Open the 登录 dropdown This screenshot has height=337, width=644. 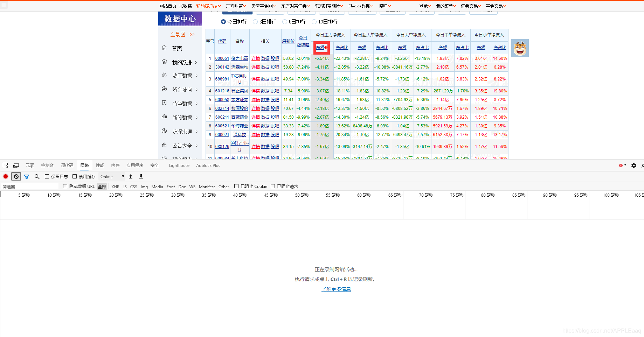pyautogui.click(x=425, y=6)
